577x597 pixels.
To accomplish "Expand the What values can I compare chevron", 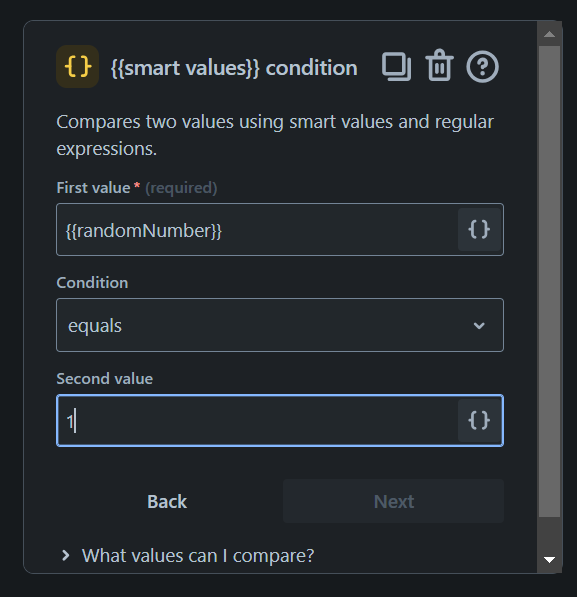I will point(66,555).
